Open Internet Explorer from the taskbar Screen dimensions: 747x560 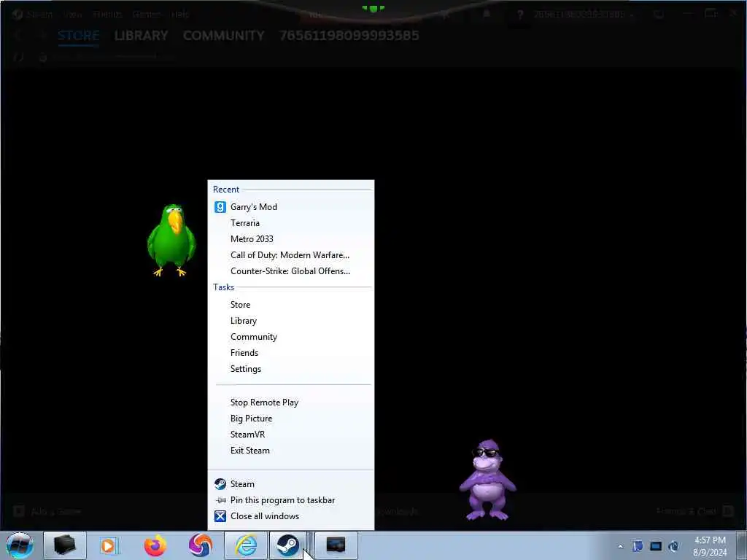click(246, 545)
